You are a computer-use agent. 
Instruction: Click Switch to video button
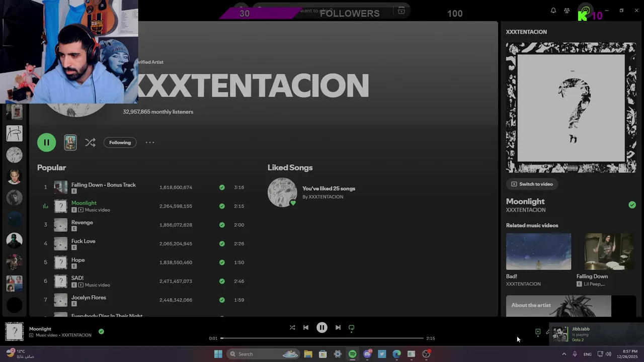[x=532, y=184]
